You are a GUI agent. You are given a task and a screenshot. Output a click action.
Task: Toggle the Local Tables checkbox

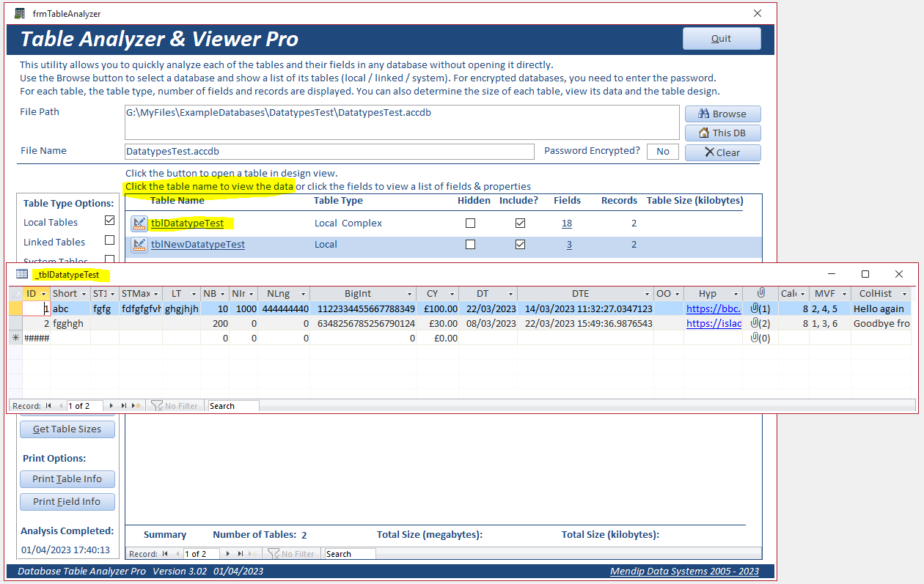pyautogui.click(x=110, y=221)
